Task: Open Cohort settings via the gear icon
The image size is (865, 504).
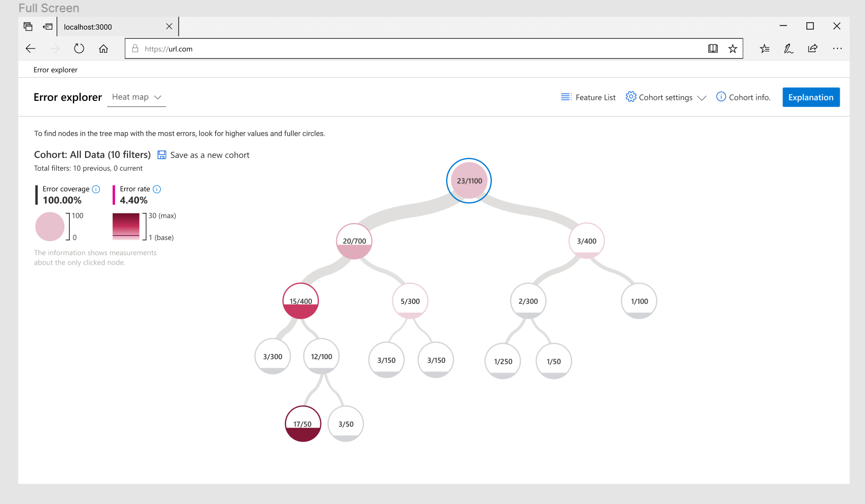Action: [x=631, y=97]
